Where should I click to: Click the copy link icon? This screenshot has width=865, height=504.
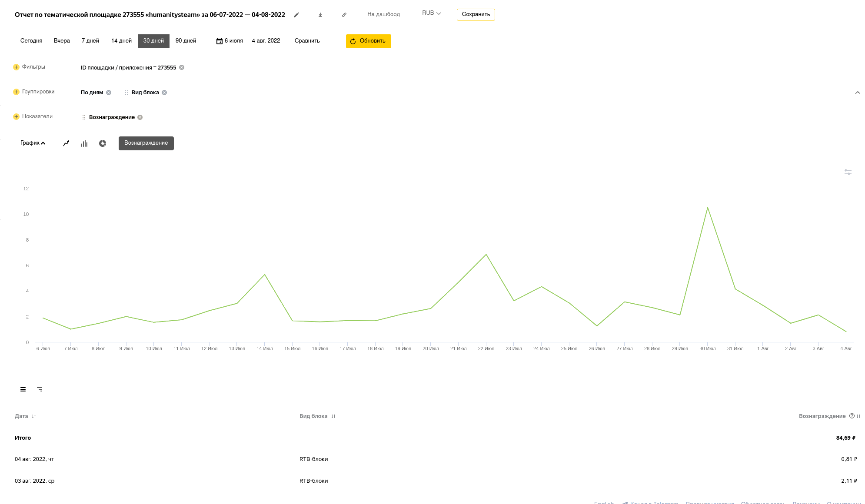(344, 15)
